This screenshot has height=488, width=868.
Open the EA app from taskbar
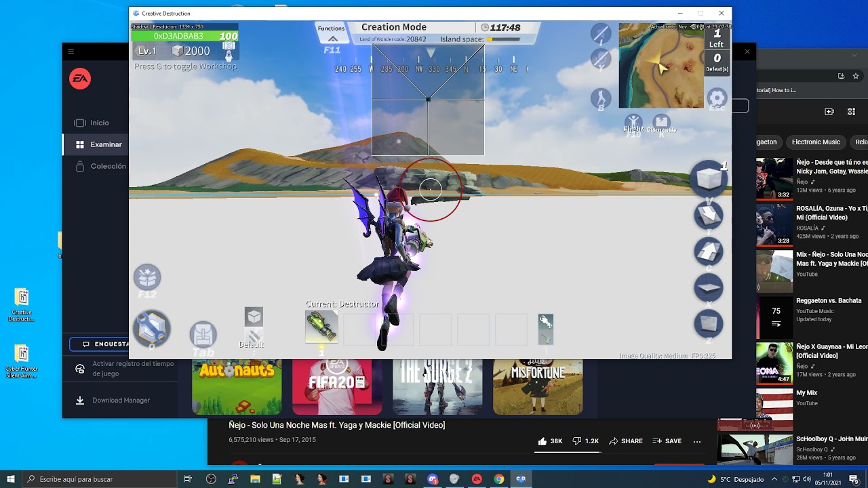pos(477,479)
